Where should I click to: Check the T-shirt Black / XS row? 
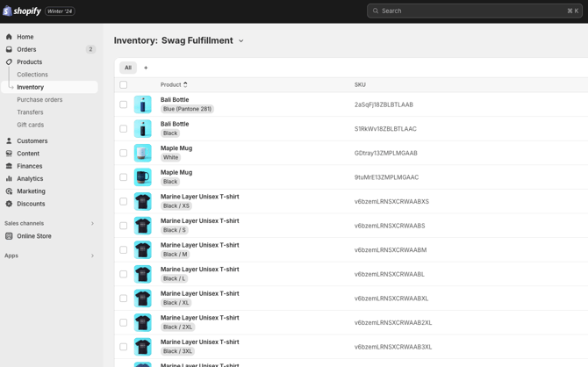click(124, 201)
